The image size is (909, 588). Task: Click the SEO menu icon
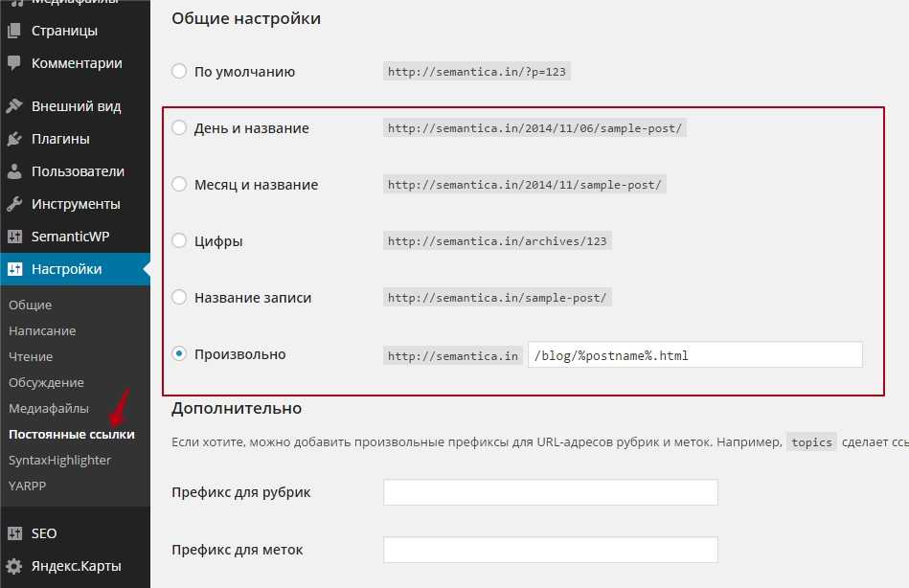[14, 533]
